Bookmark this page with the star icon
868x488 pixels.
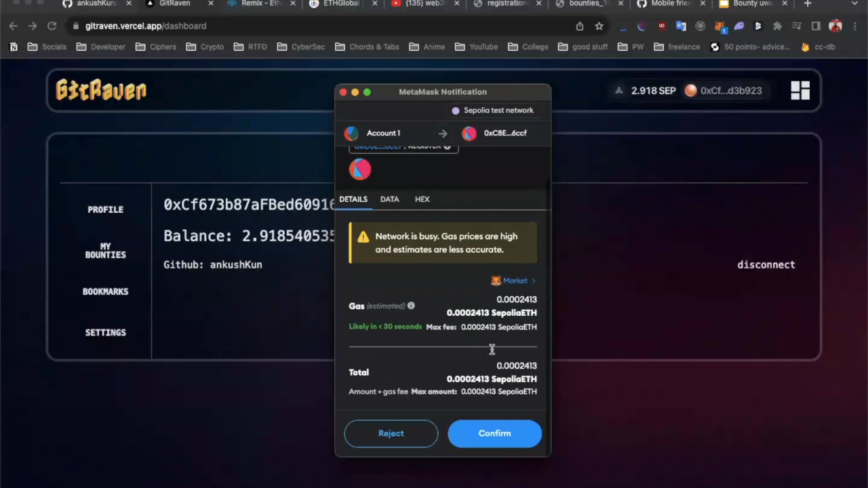click(x=599, y=26)
